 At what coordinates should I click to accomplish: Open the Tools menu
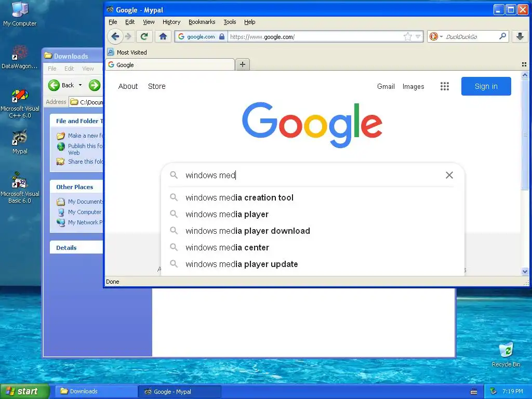click(x=230, y=22)
